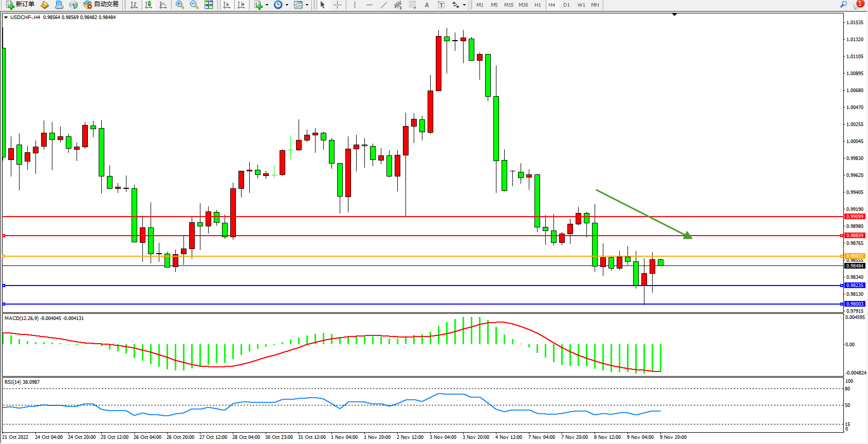Zoom out of the chart
The image size is (868, 444).
[194, 5]
